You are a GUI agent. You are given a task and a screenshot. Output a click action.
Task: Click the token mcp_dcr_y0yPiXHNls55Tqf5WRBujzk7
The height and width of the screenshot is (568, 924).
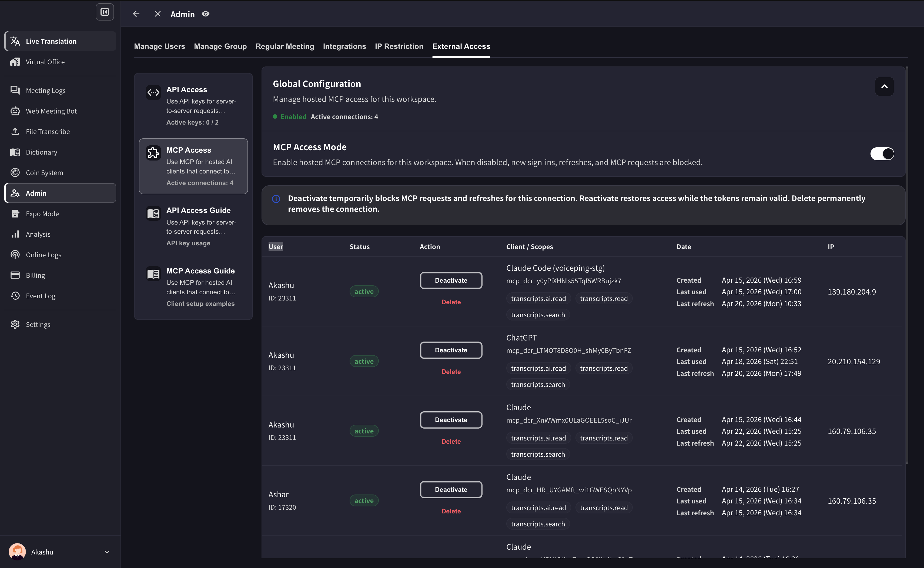(563, 280)
